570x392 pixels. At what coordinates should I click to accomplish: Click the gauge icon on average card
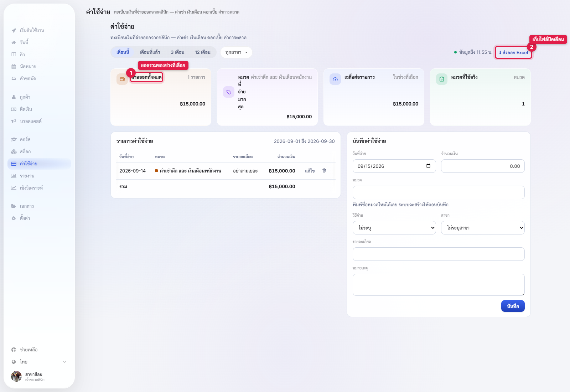335,79
